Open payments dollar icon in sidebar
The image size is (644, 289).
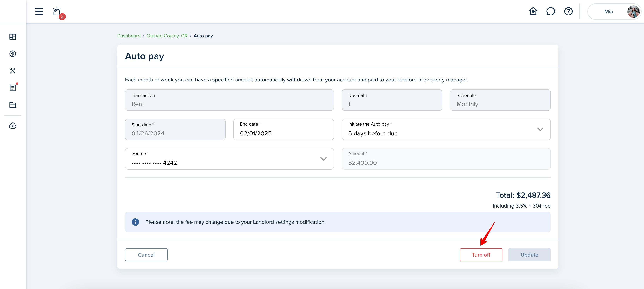click(x=13, y=54)
